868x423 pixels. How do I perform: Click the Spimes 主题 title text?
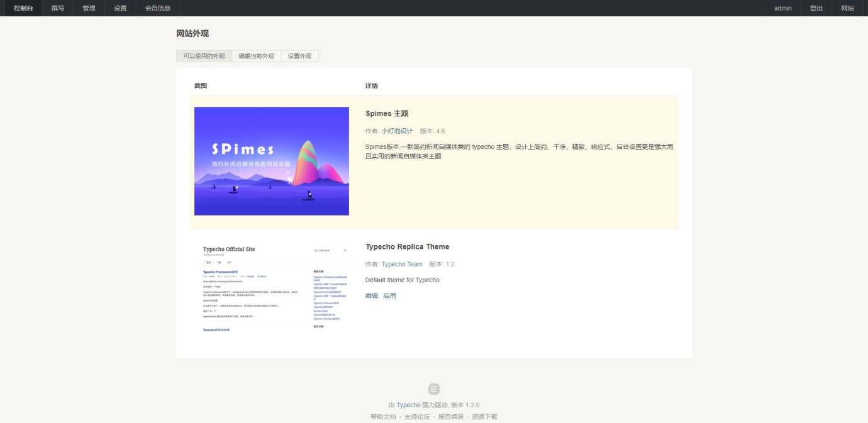[387, 114]
